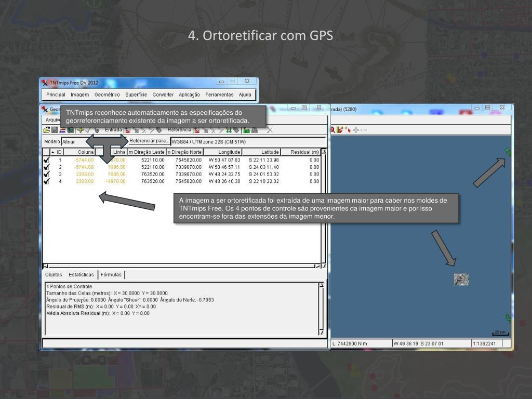Switch to the Objetos tab

click(x=54, y=274)
